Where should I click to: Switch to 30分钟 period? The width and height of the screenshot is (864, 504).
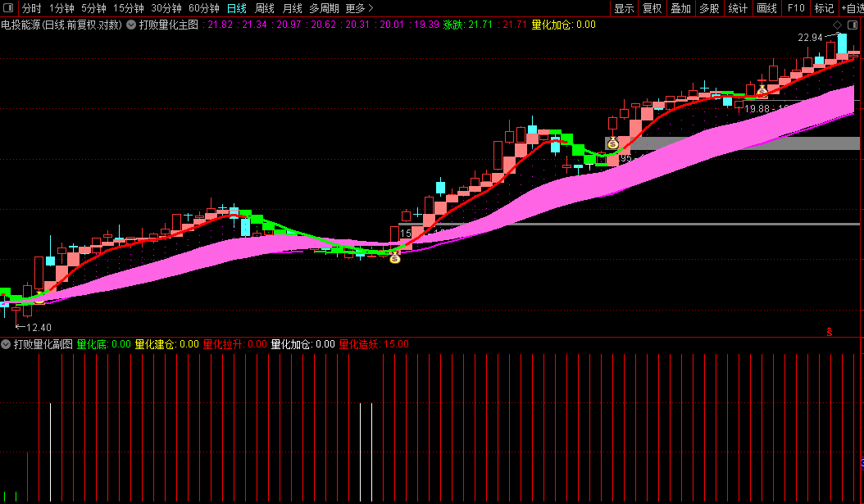(x=166, y=8)
